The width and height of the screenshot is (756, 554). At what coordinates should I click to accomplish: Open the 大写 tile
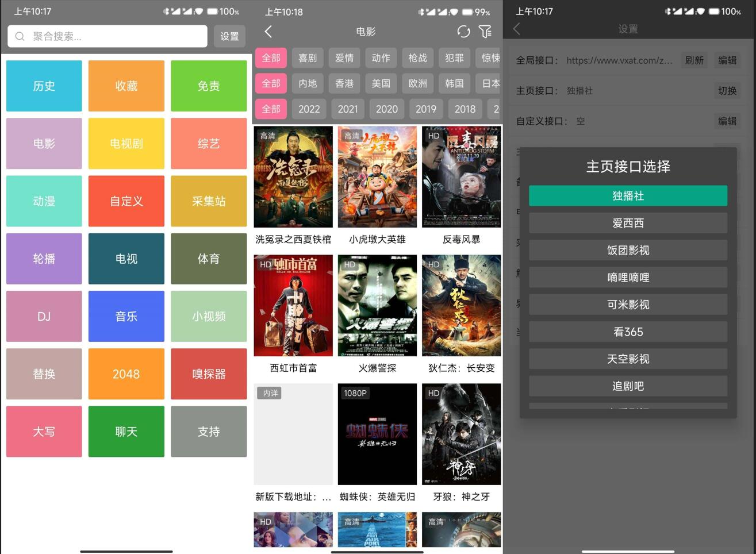[44, 432]
